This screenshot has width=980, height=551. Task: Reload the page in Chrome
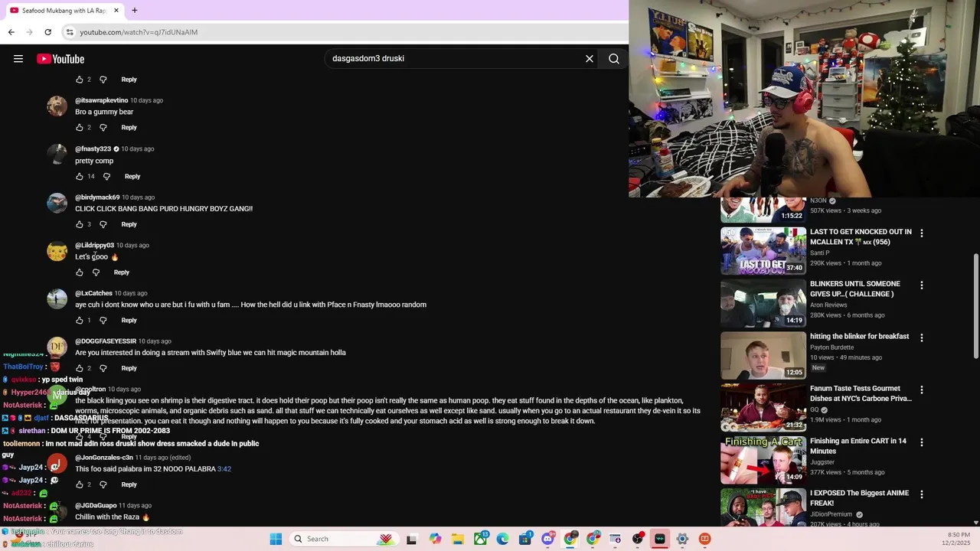tap(47, 32)
